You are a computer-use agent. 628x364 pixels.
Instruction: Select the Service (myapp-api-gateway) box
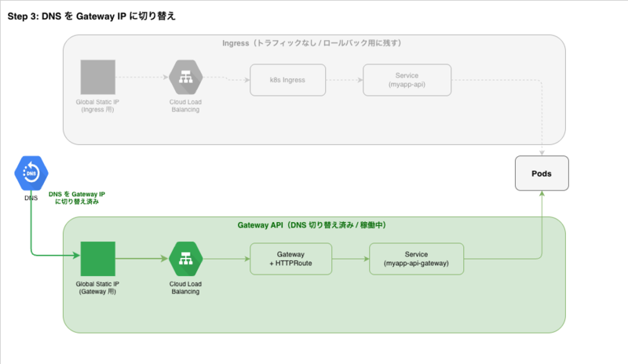point(416,259)
